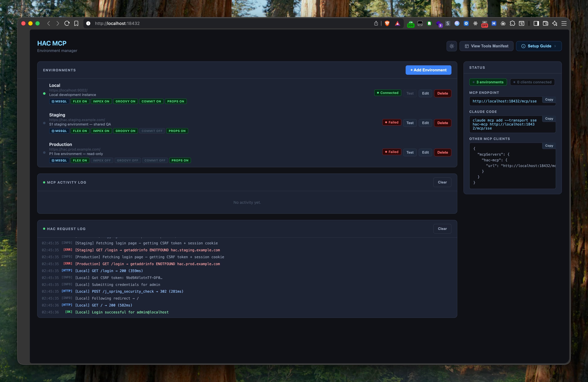Open the React atom extension icon

point(475,24)
